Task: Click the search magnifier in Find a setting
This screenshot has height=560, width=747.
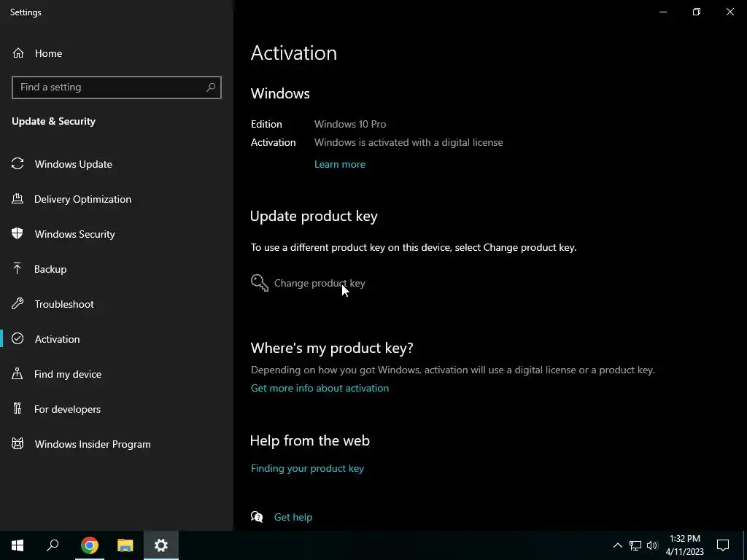Action: pos(211,87)
